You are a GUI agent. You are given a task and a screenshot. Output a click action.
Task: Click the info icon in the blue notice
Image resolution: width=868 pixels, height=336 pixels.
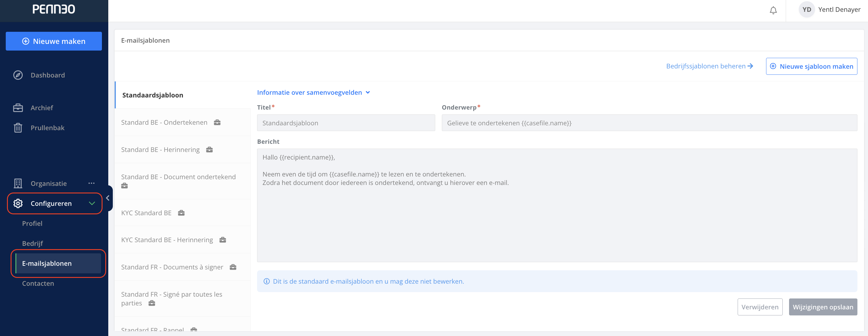pos(266,281)
